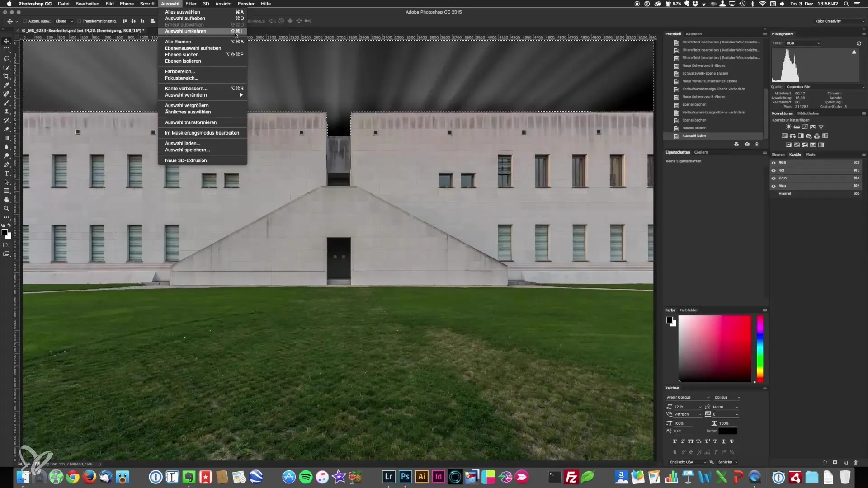Select the Himmel alpha channel row
Screen dimensions: 868x488
tap(816, 193)
